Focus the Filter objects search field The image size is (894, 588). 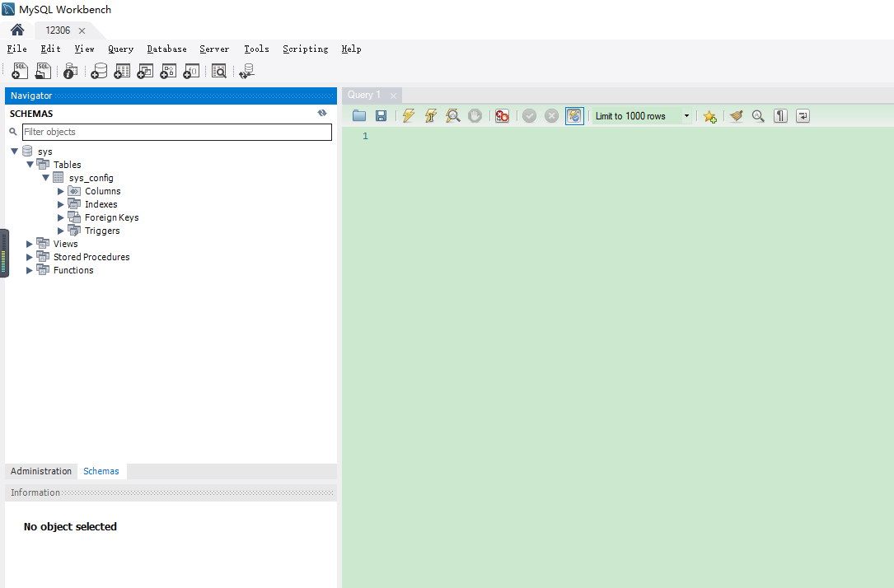(x=177, y=132)
